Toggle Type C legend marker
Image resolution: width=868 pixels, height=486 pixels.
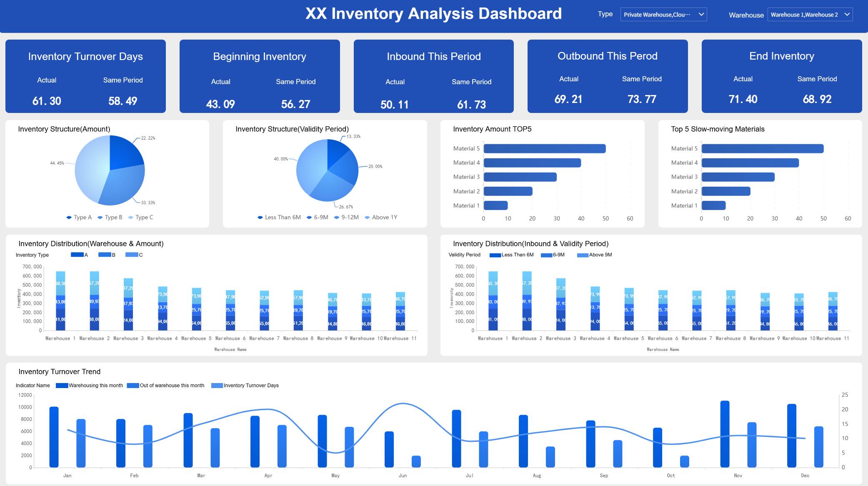(131, 217)
